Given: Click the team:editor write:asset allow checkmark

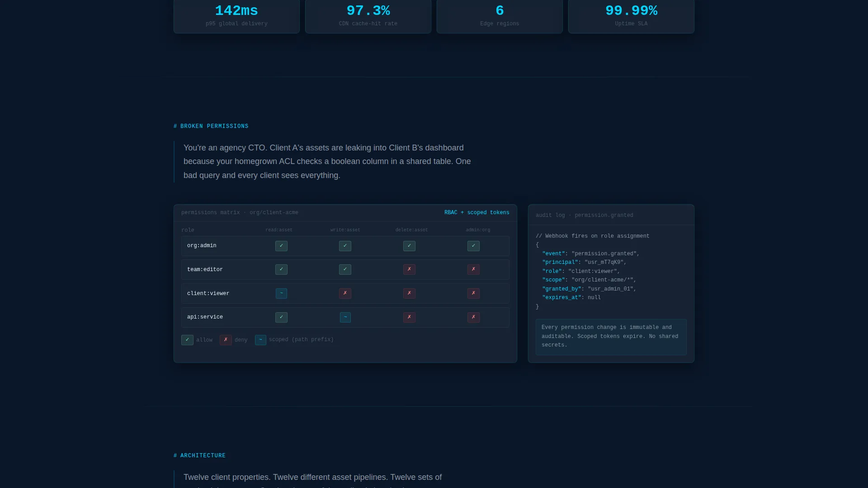Looking at the screenshot, I should click(x=345, y=269).
